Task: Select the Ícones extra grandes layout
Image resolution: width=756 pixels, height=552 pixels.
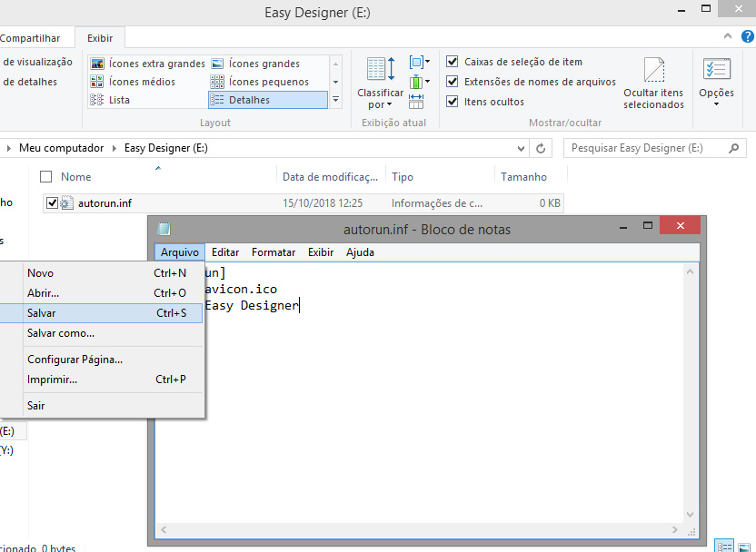Action: coord(148,64)
